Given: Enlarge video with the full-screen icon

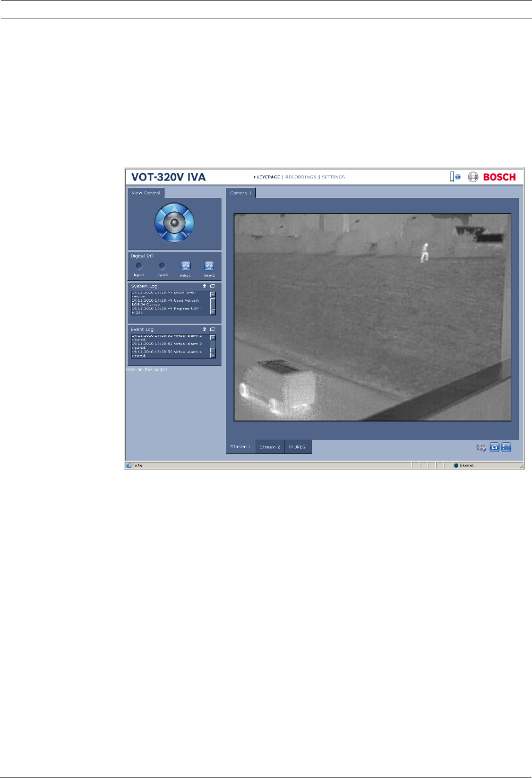Looking at the screenshot, I should click(507, 448).
